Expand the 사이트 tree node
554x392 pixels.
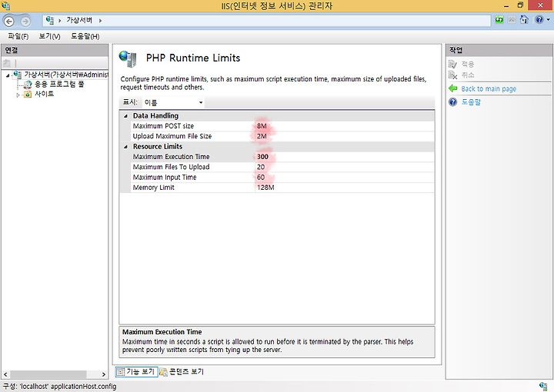(x=18, y=95)
